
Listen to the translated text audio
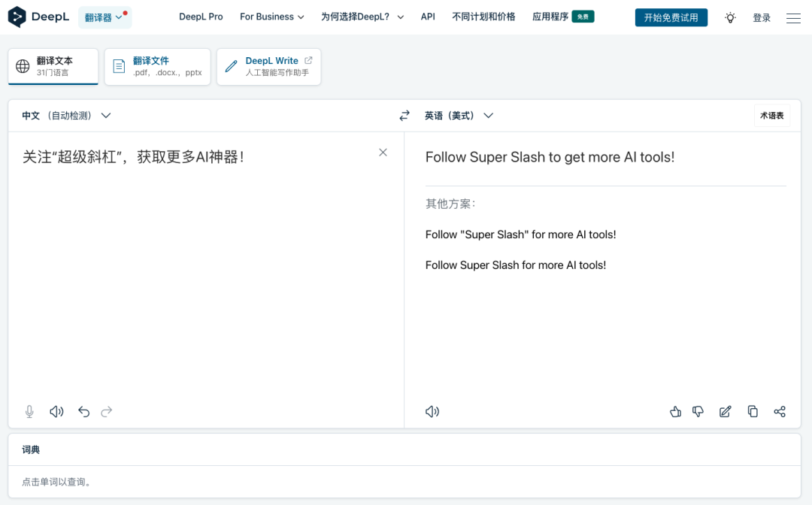point(432,412)
